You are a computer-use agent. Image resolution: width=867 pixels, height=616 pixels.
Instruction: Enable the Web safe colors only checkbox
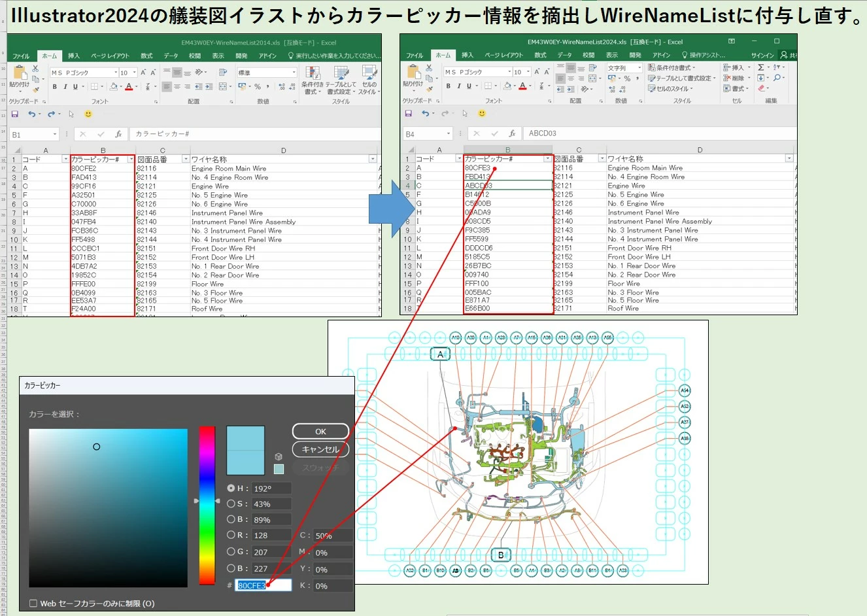click(x=33, y=604)
